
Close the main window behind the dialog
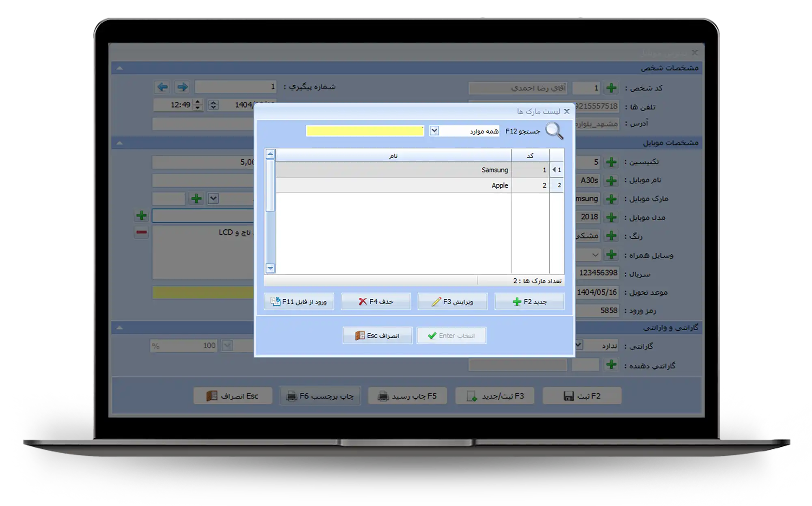(695, 53)
